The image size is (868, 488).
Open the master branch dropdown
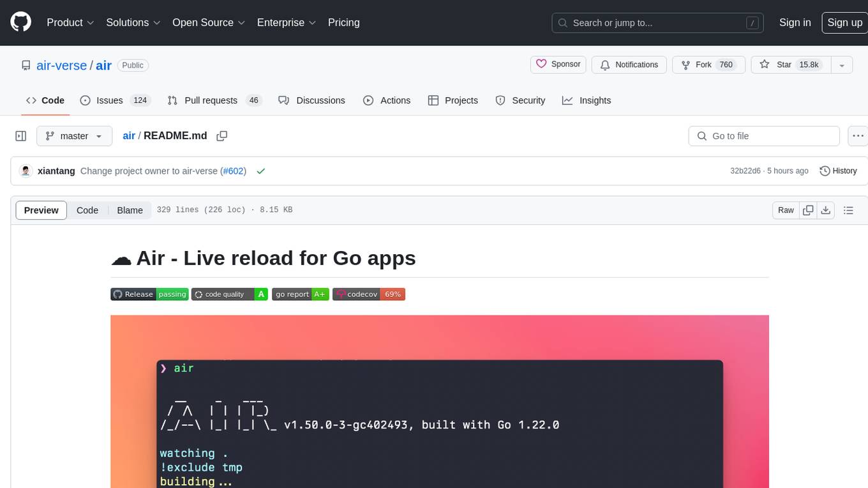(x=74, y=136)
